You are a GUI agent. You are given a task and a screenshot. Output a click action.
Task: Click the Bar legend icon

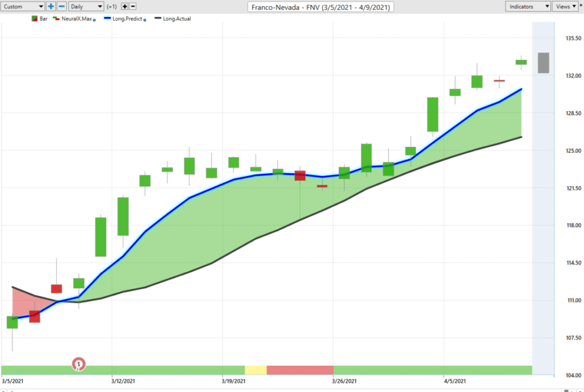[x=35, y=19]
